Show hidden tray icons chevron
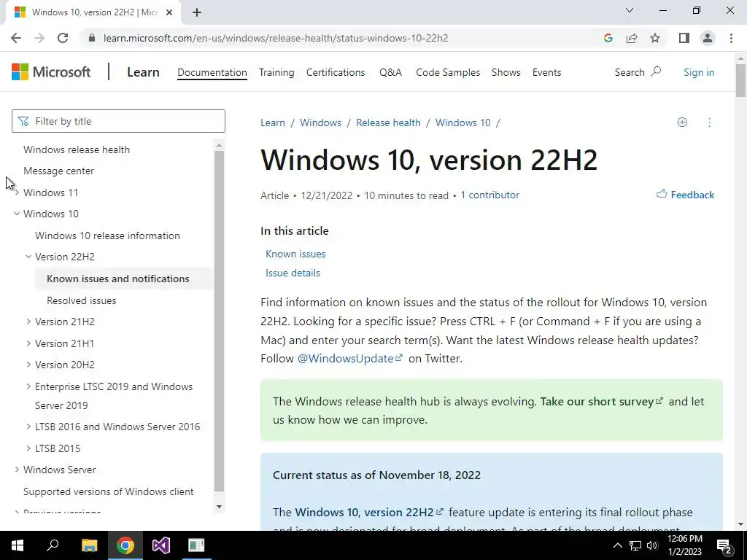This screenshot has height=560, width=747. pos(617,545)
